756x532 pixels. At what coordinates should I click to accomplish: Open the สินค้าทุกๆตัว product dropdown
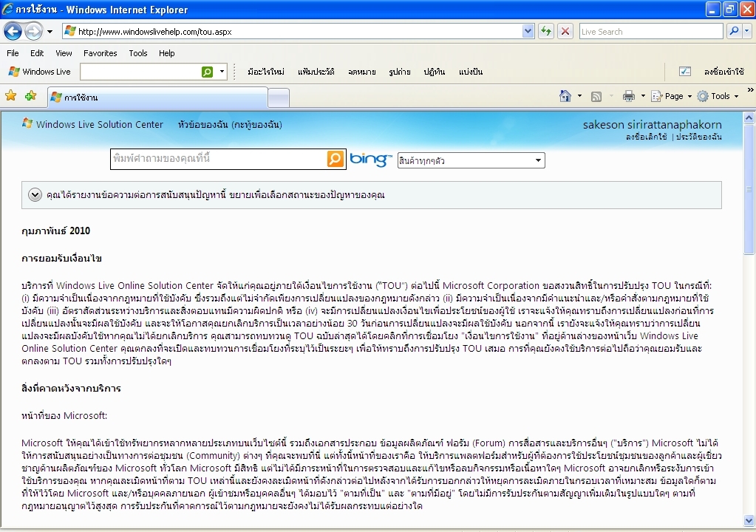point(471,160)
